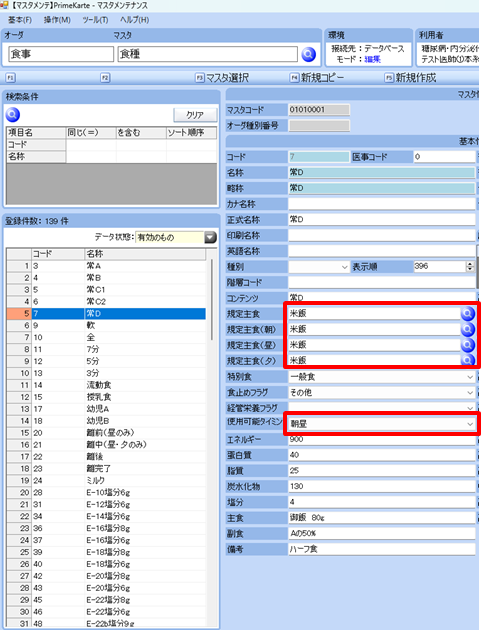Screen dimensions: 482x630
Task: Click the オーダ input field
Action: (61, 54)
